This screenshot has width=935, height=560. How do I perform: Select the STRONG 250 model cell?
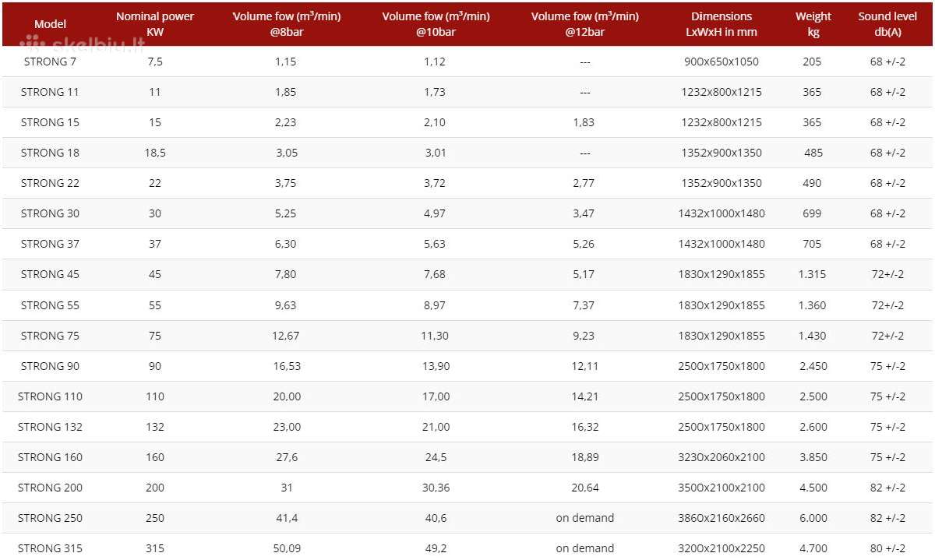[50, 518]
